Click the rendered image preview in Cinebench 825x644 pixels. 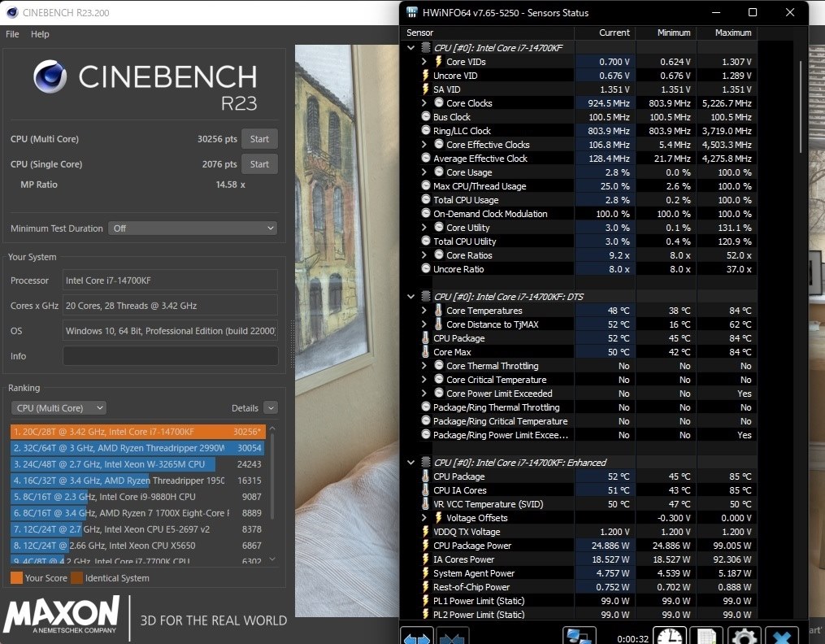(x=347, y=330)
